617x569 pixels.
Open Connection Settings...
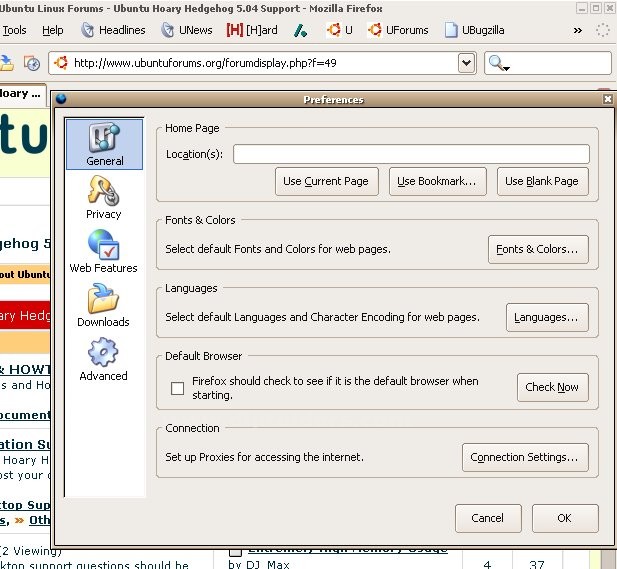(525, 458)
